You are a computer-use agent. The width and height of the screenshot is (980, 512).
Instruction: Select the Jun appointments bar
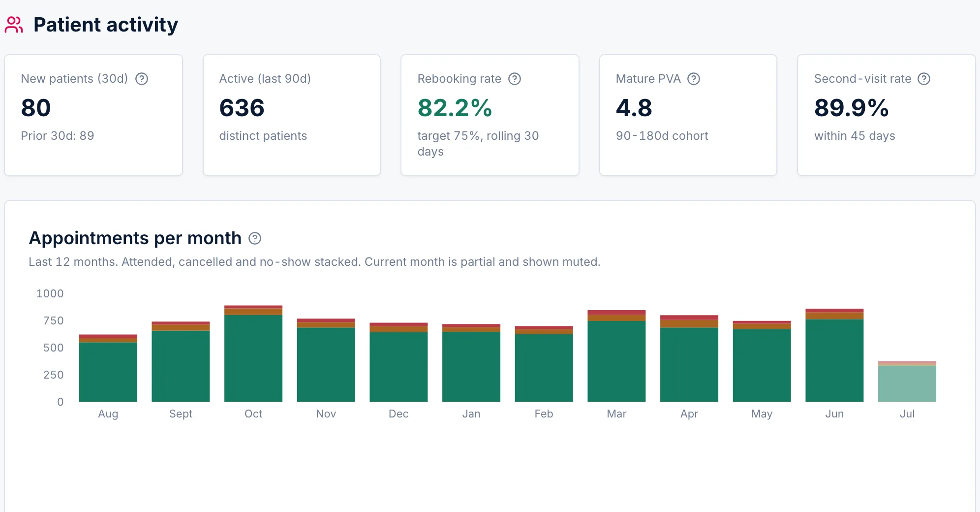(x=834, y=355)
